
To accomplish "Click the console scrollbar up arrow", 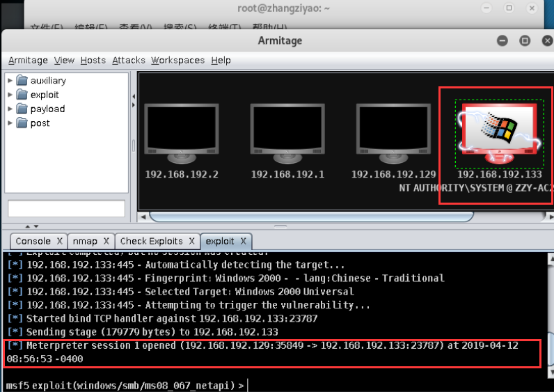I will pos(551,259).
